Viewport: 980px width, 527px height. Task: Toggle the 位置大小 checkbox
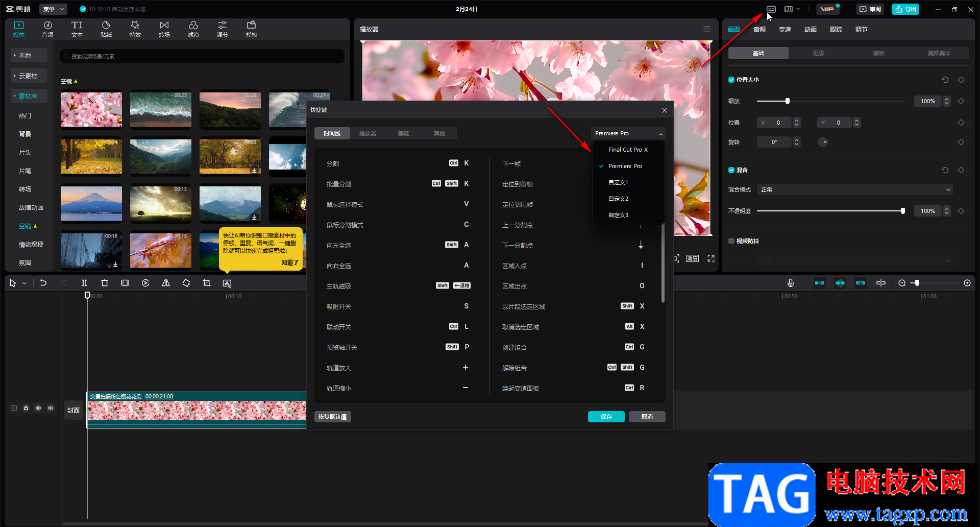(731, 80)
